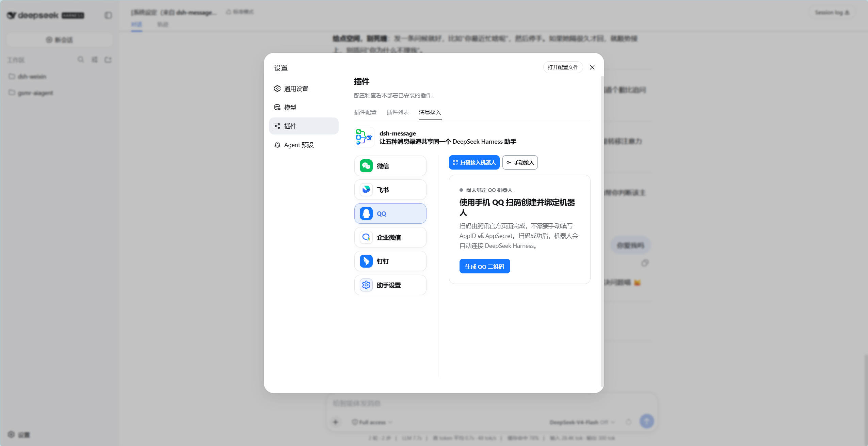Click the 打开配置文件 button
The image size is (868, 446).
tap(563, 67)
